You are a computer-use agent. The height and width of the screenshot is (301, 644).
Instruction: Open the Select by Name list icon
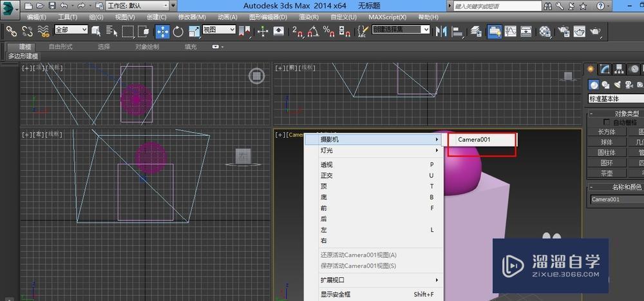point(111,31)
